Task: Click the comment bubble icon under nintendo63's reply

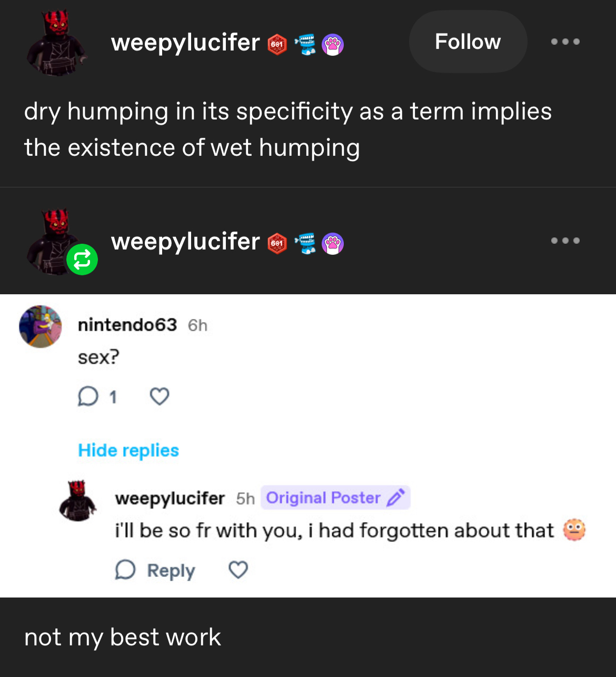Action: point(88,396)
